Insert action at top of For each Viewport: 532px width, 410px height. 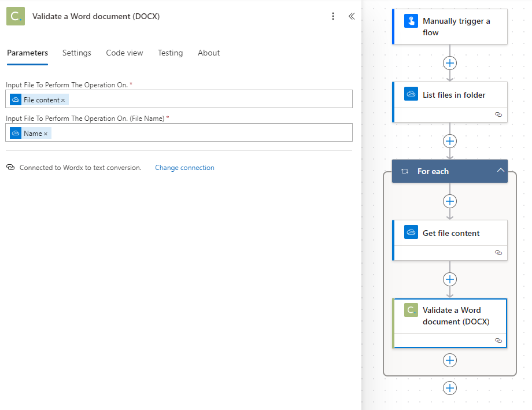pyautogui.click(x=450, y=201)
